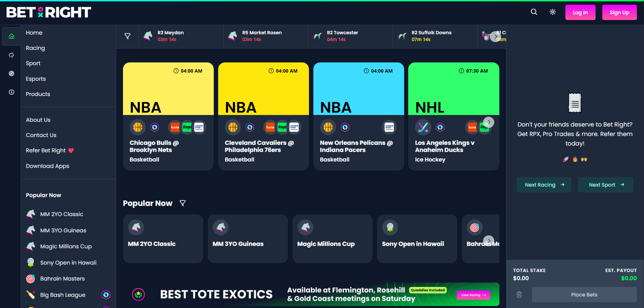Open the MM 3YO Guineas tile
Viewport: 644px width, 308px height.
248,239
